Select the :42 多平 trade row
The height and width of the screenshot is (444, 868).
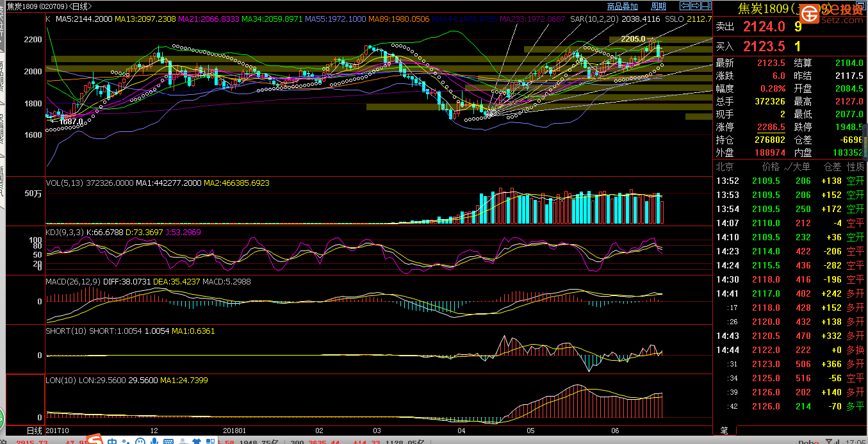pyautogui.click(x=790, y=406)
